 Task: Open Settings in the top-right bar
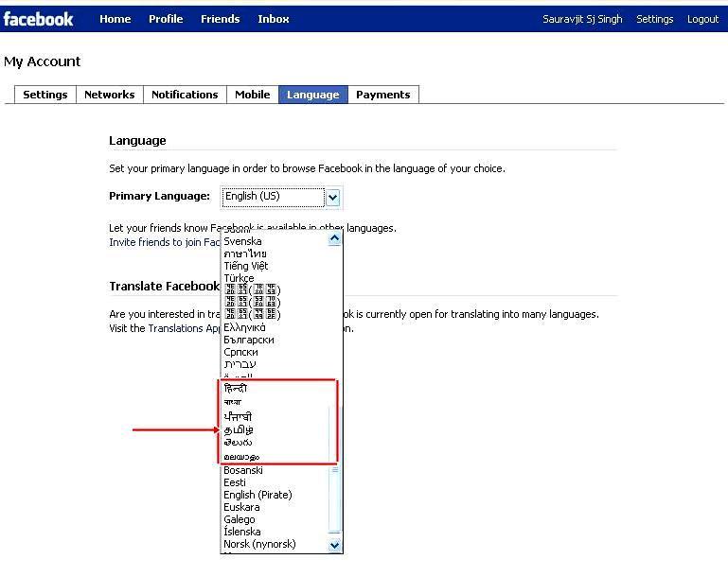click(655, 19)
